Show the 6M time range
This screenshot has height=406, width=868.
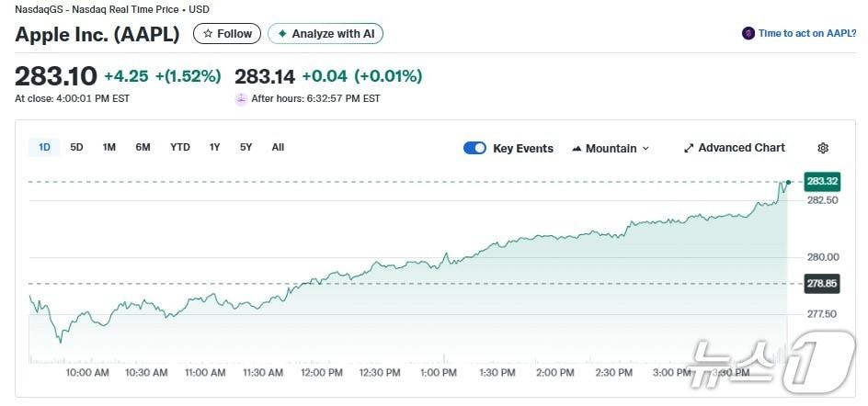143,147
